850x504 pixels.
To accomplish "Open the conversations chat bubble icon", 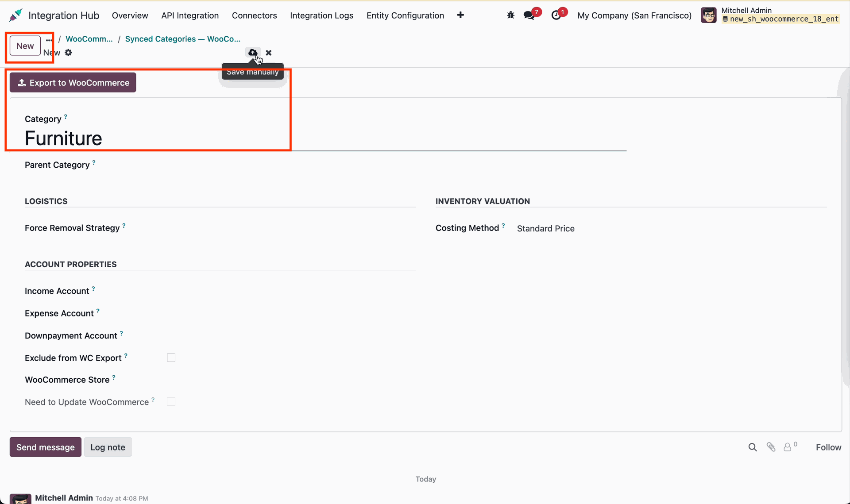I will click(x=529, y=15).
